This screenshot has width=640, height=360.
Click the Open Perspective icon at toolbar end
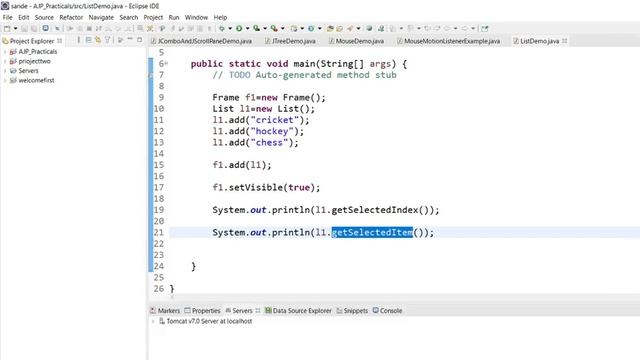click(x=484, y=29)
